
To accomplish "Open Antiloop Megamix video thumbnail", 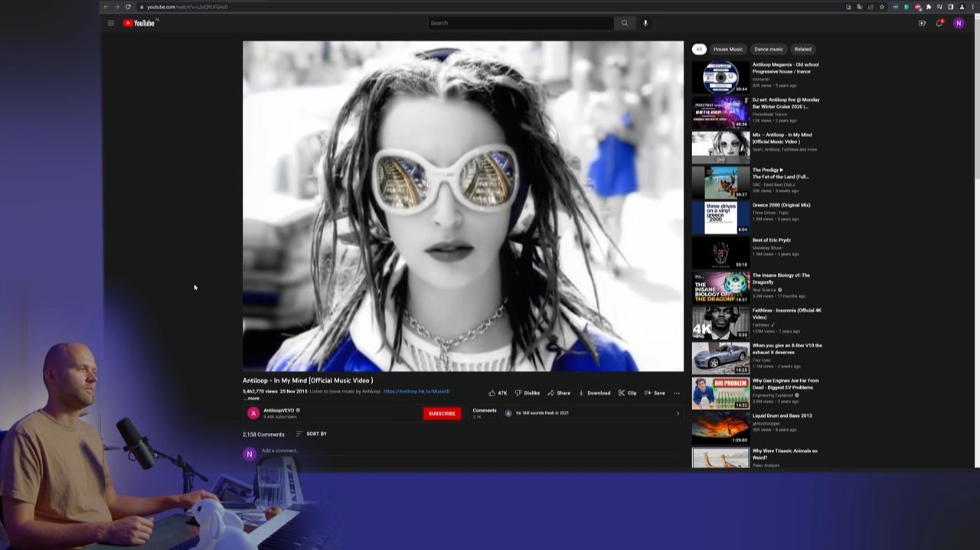I will 720,76.
